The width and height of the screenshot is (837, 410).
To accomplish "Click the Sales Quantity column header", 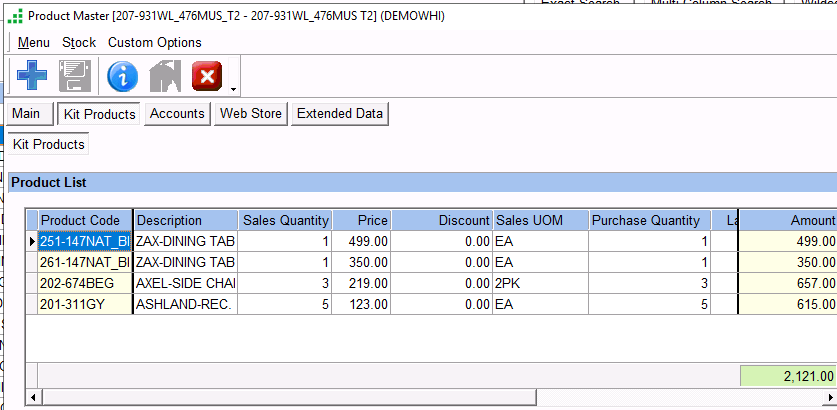I will tap(285, 220).
